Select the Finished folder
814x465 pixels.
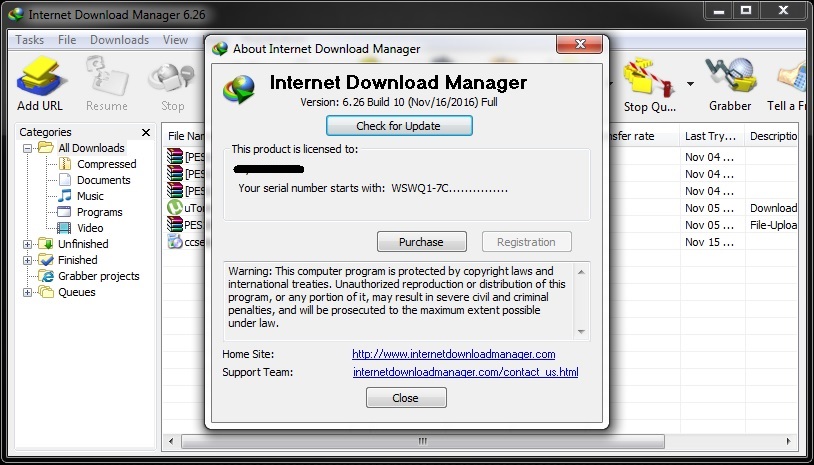77,260
